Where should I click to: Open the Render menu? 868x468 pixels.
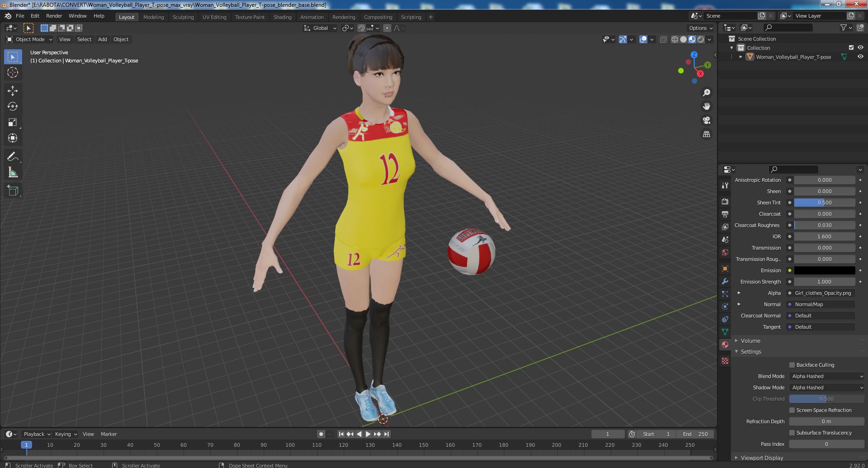[54, 16]
